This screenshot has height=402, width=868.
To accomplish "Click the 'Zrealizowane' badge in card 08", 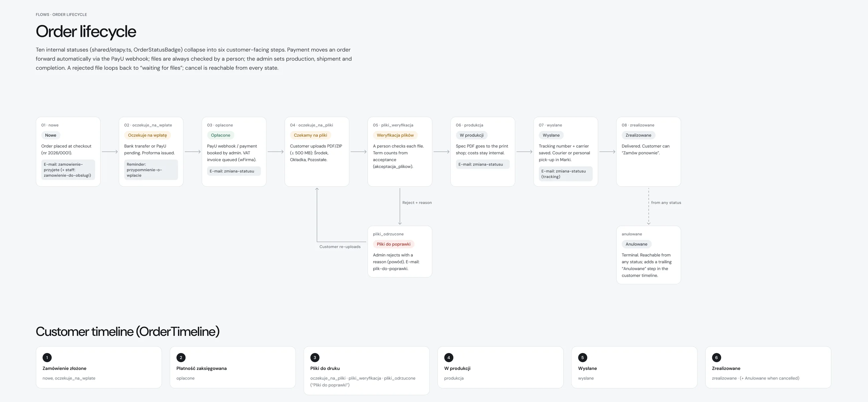I will coord(638,135).
